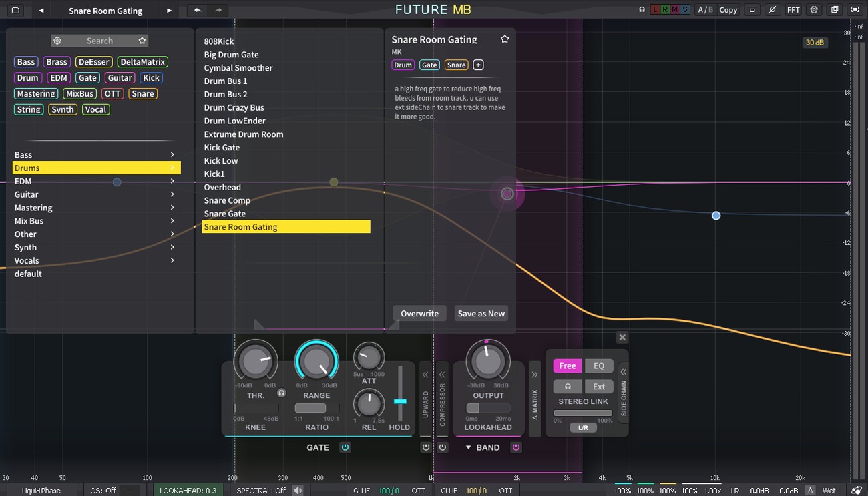Click the Overwrite preset button

click(419, 313)
